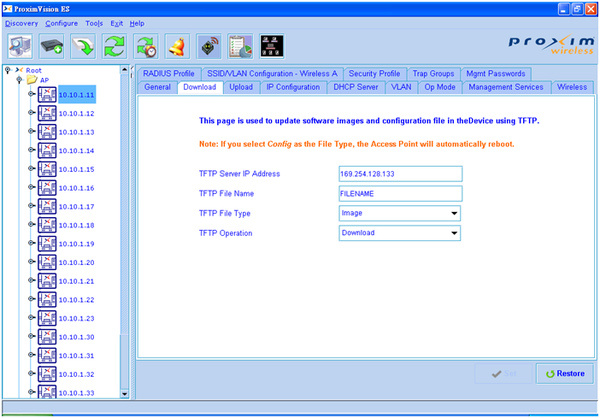
Task: Open the Tools menu
Action: pos(94,23)
